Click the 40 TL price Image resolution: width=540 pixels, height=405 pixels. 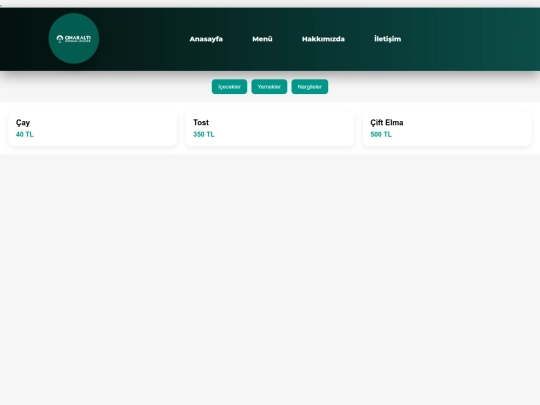pyautogui.click(x=25, y=134)
